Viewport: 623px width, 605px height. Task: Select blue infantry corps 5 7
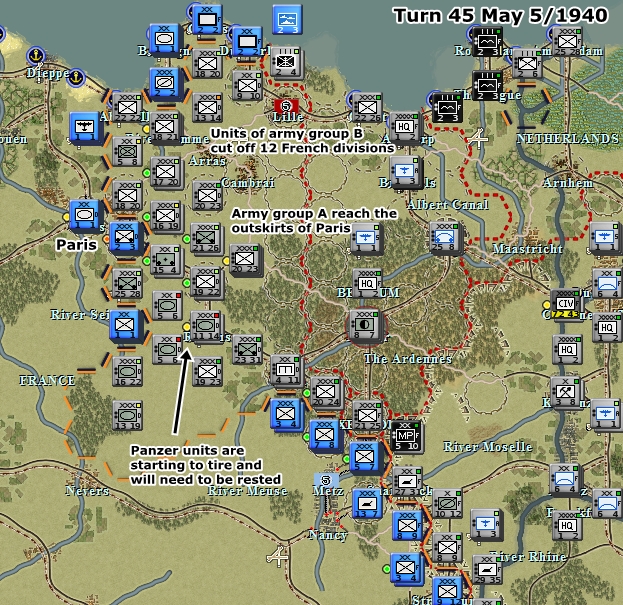point(365,458)
